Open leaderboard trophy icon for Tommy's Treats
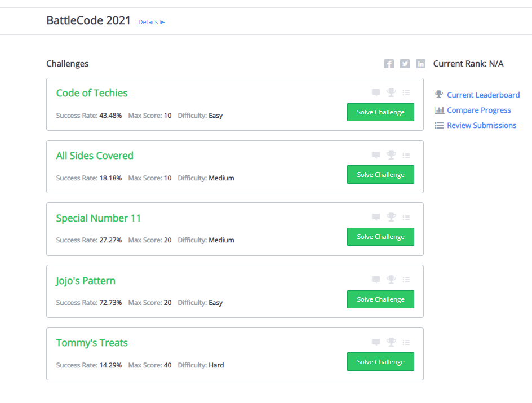The image size is (532, 403). coord(391,342)
